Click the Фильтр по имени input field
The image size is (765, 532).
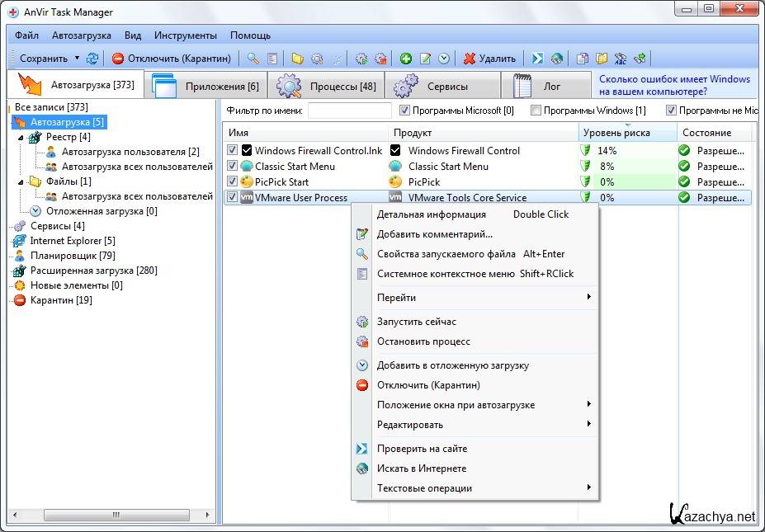click(349, 111)
